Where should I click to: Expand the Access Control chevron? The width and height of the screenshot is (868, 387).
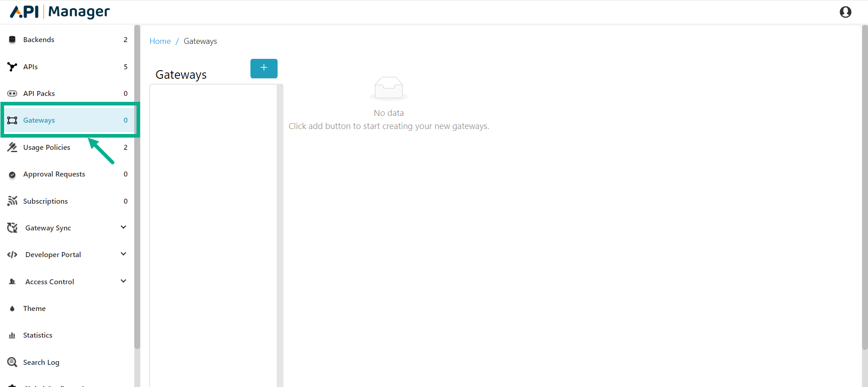[123, 281]
